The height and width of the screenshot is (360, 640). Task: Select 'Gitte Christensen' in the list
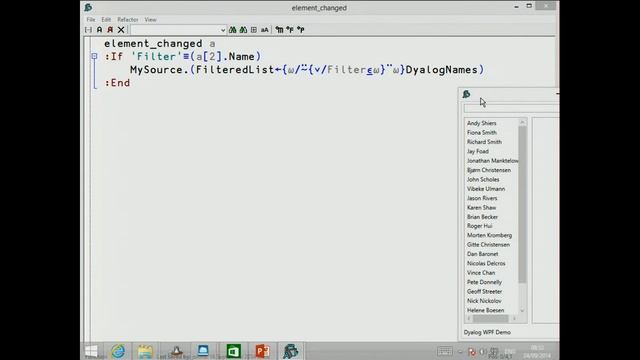[488, 245]
